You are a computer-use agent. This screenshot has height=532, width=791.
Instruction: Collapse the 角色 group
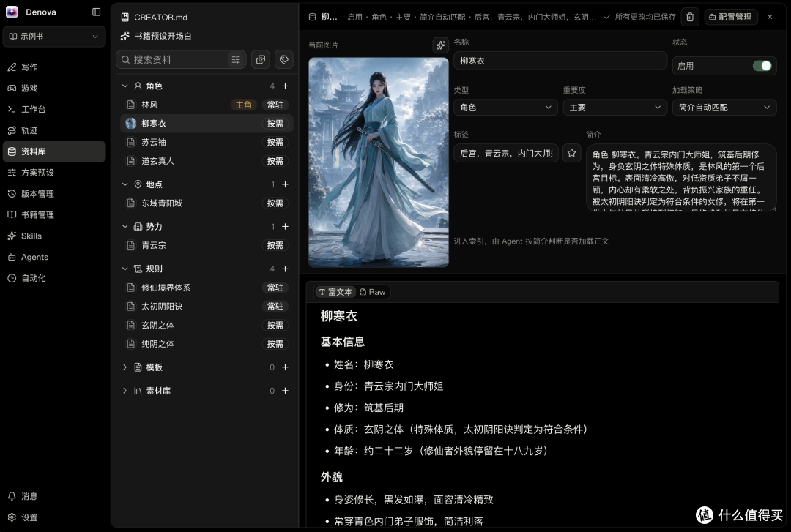(x=125, y=86)
